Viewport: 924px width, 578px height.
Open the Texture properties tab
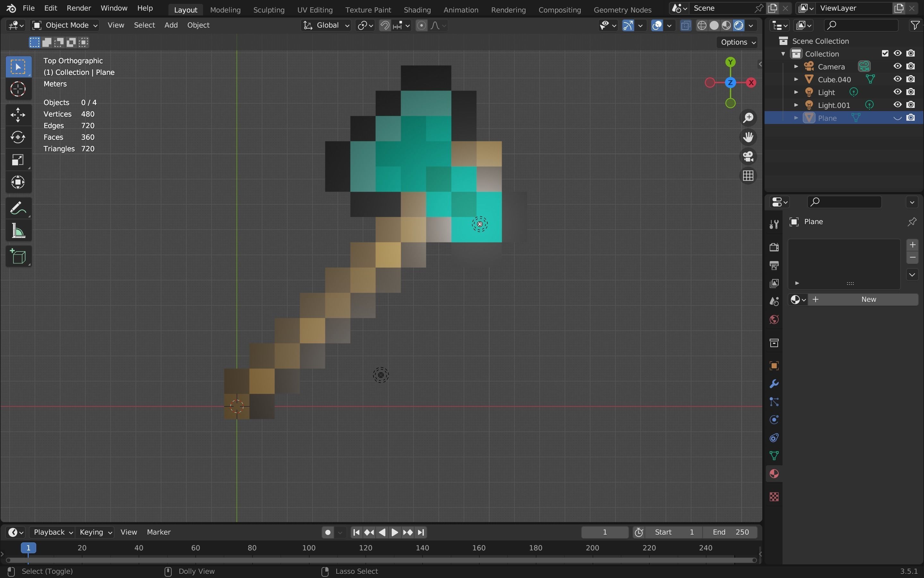pos(774,496)
